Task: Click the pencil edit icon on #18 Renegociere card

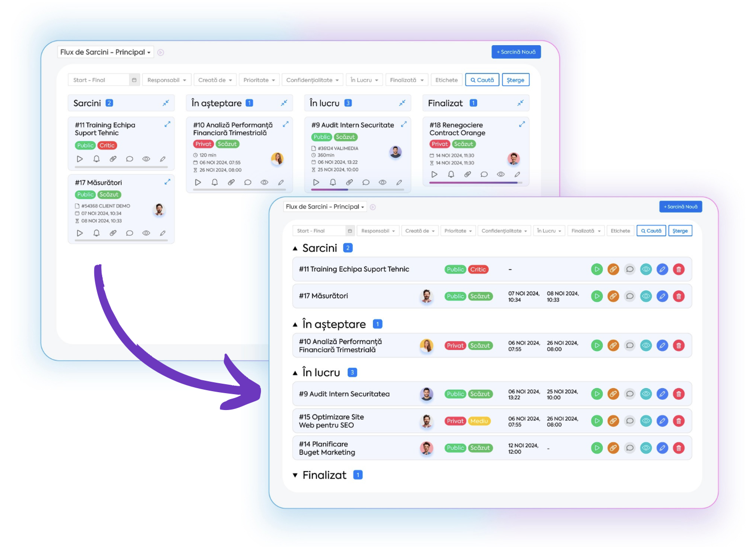Action: [517, 174]
